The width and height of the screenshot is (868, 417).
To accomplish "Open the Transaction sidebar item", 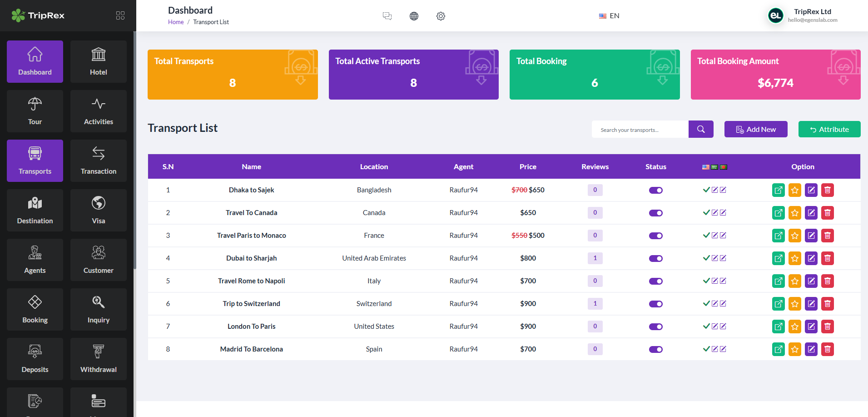I will point(99,161).
